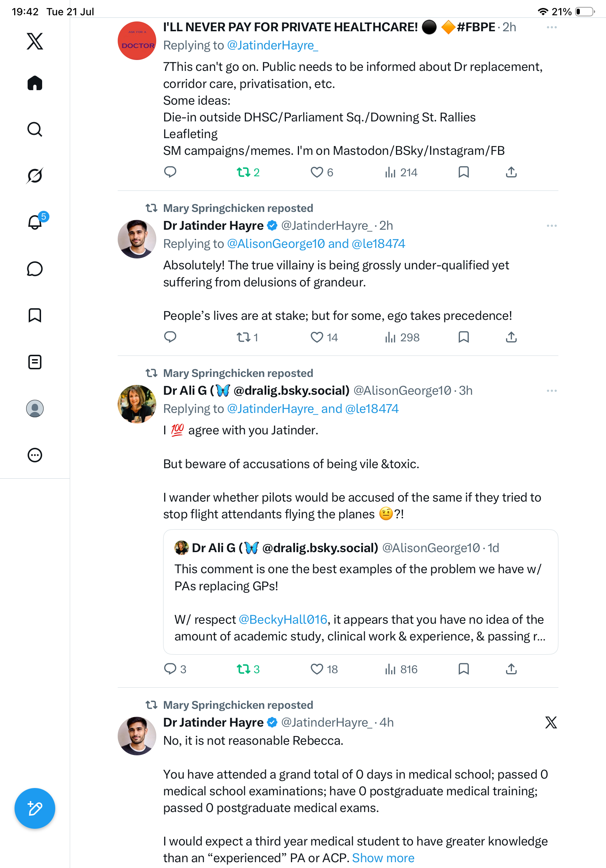Share the post with 298 views
Image resolution: width=606 pixels, height=868 pixels.
point(511,337)
